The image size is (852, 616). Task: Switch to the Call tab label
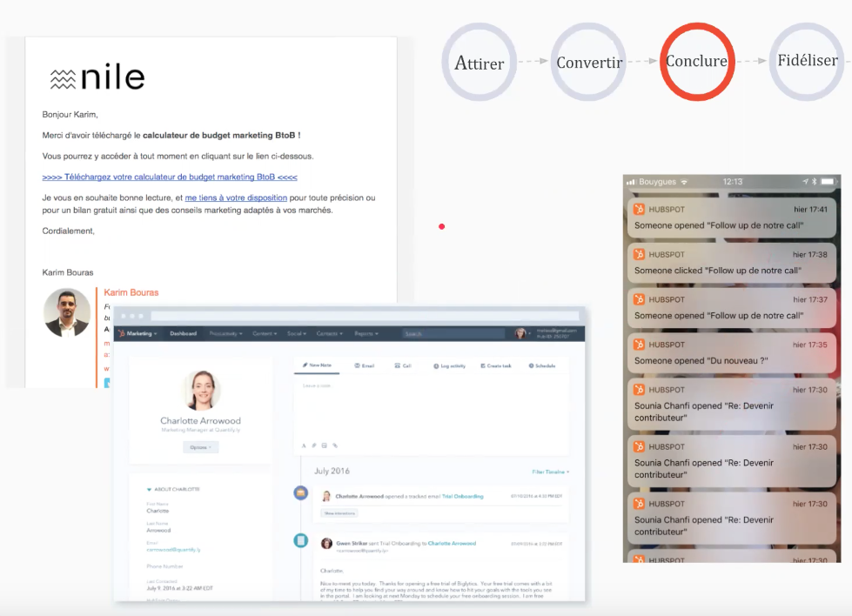tap(407, 366)
